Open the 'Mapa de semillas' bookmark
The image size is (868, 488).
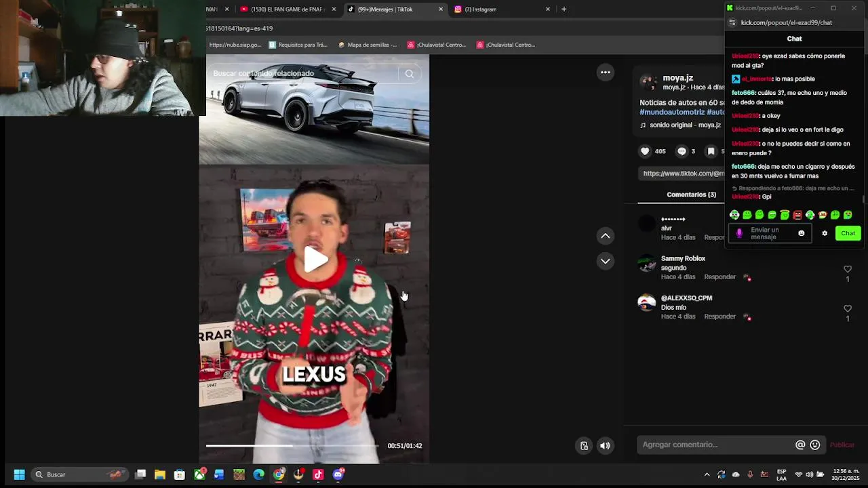pyautogui.click(x=367, y=45)
